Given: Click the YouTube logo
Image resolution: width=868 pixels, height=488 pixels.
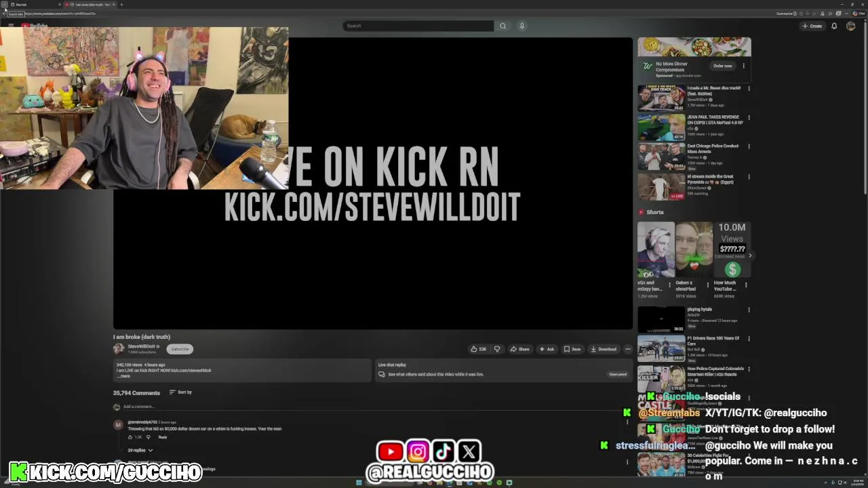Looking at the screenshot, I should [35, 26].
